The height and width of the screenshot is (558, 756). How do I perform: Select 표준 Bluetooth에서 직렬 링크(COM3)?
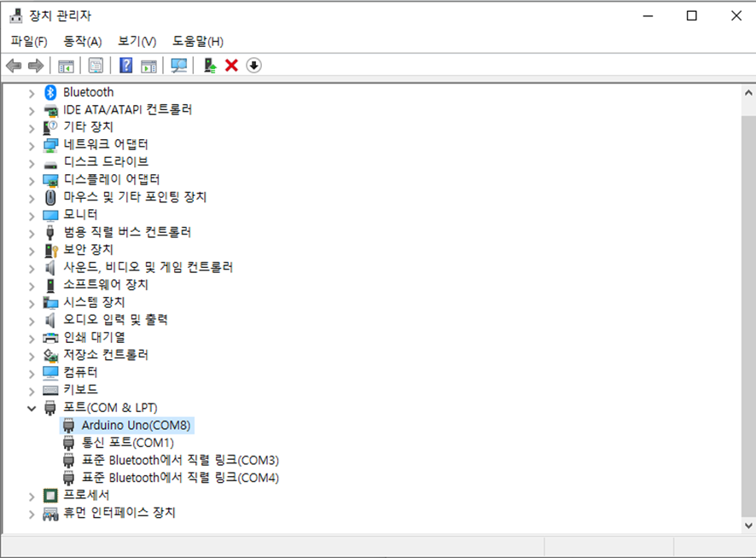click(x=180, y=460)
